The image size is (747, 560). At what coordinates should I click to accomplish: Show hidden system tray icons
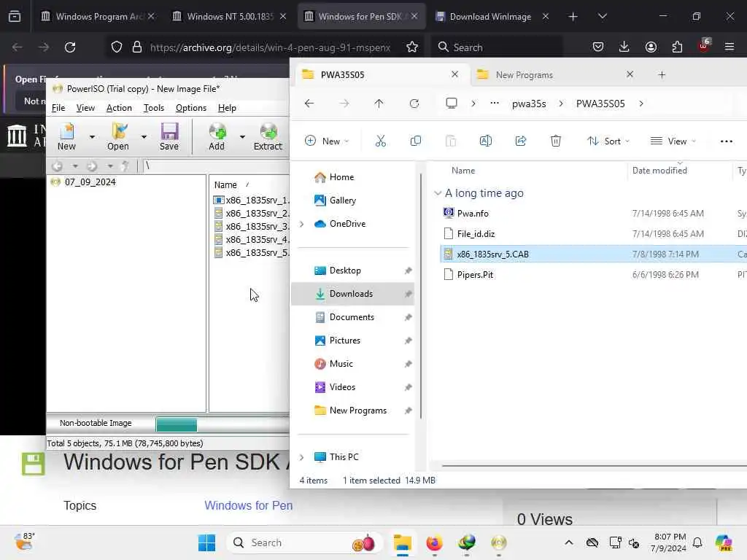(x=569, y=542)
